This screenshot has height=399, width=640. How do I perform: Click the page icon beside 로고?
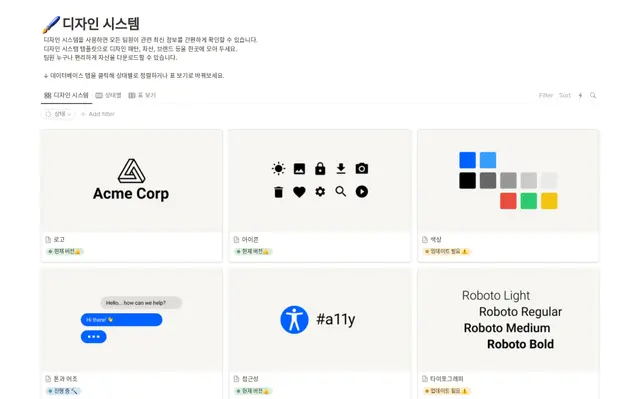coord(48,239)
